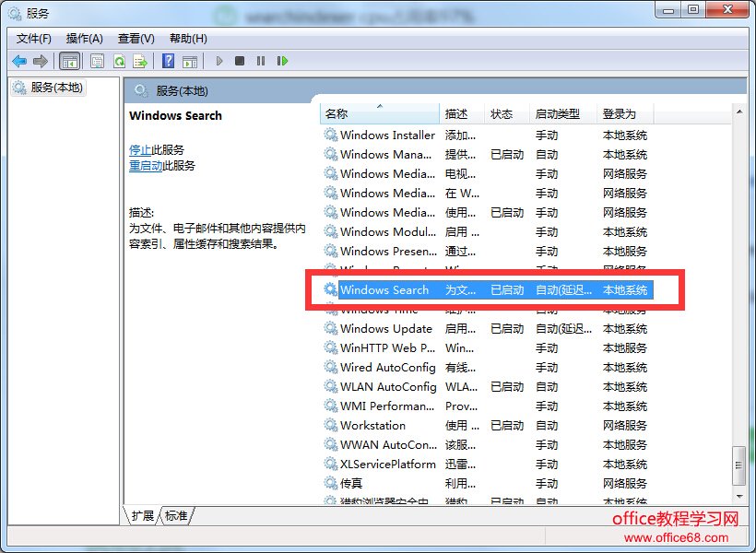Open the 查看 menu
Viewport: 756px width, 553px height.
134,39
